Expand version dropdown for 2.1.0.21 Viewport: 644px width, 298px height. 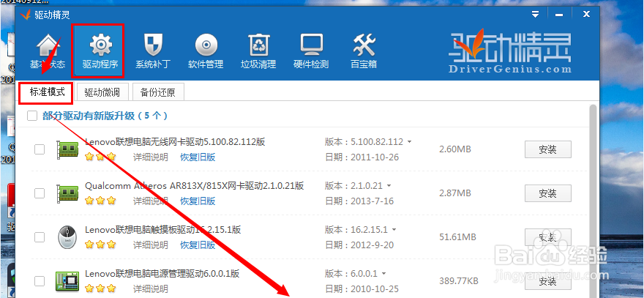pyautogui.click(x=389, y=186)
